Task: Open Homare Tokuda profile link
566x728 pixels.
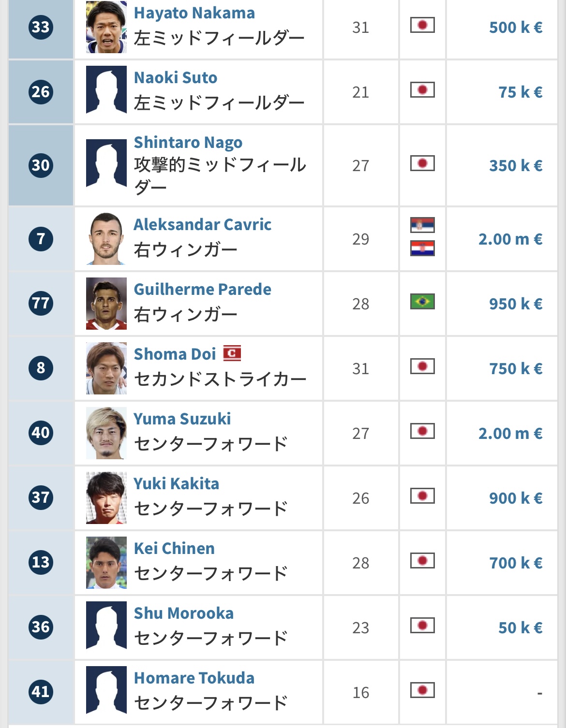Action: pos(194,678)
